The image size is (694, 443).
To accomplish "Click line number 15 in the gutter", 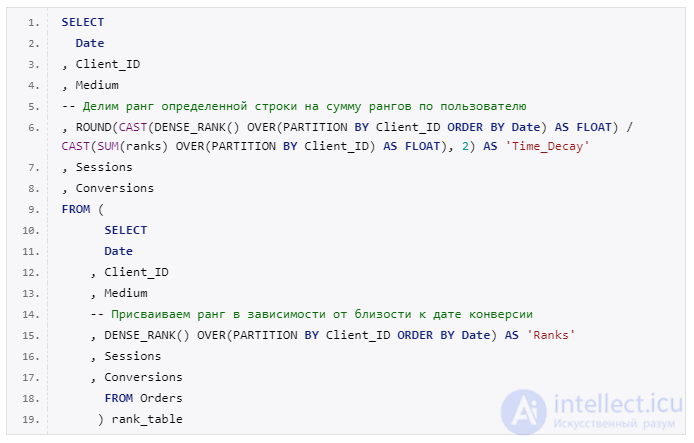I will coord(31,336).
